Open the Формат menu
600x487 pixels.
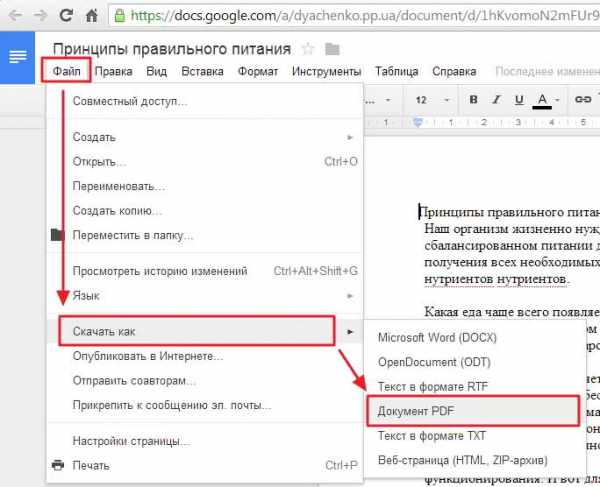258,71
